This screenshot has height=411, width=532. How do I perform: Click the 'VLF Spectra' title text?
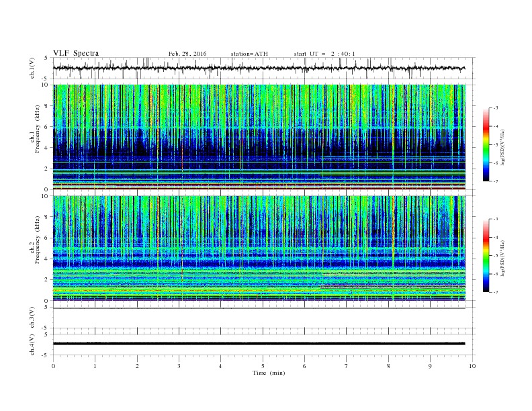click(76, 53)
